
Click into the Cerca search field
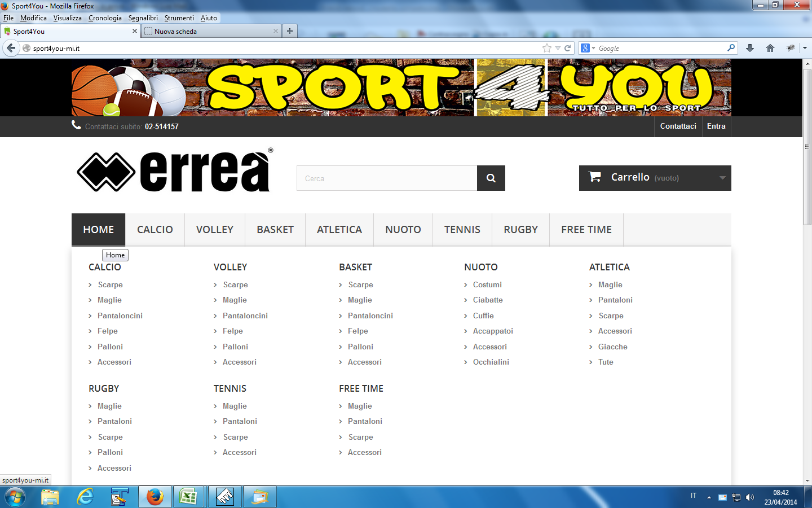pos(387,178)
